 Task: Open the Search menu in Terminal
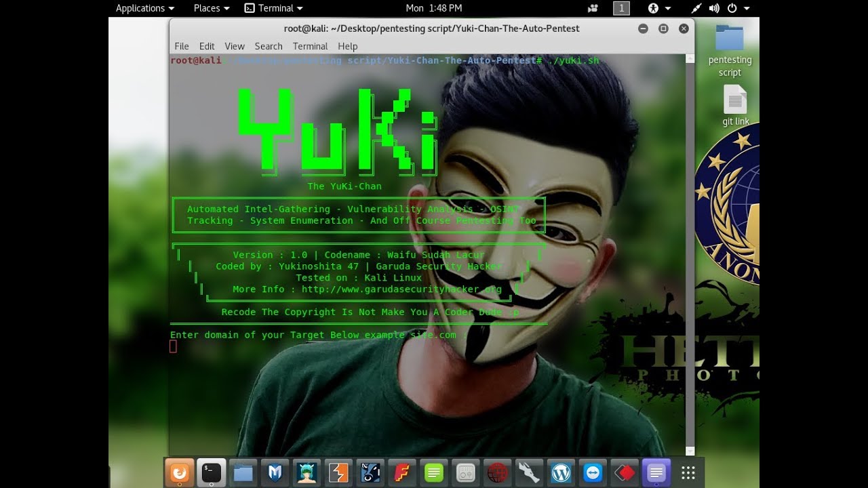point(269,46)
